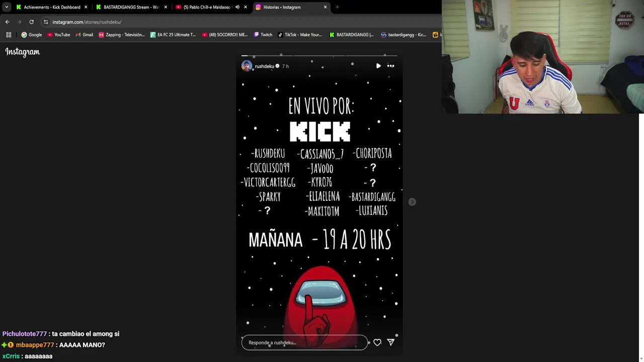Open the bastardigangg - Kic... bookmark

tap(404, 35)
